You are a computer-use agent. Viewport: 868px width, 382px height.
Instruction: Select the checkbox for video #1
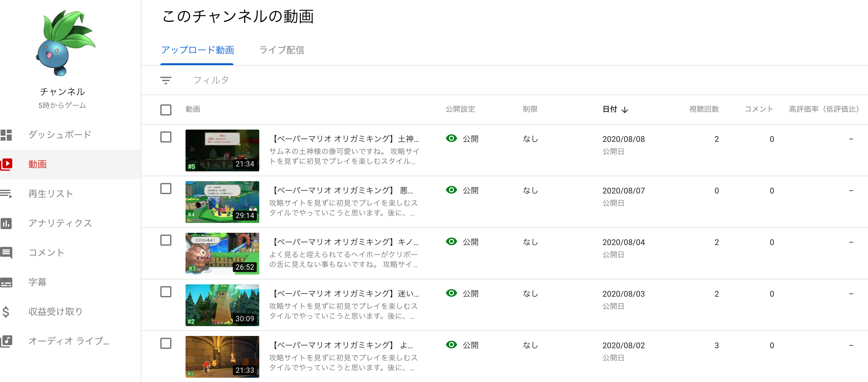click(166, 343)
